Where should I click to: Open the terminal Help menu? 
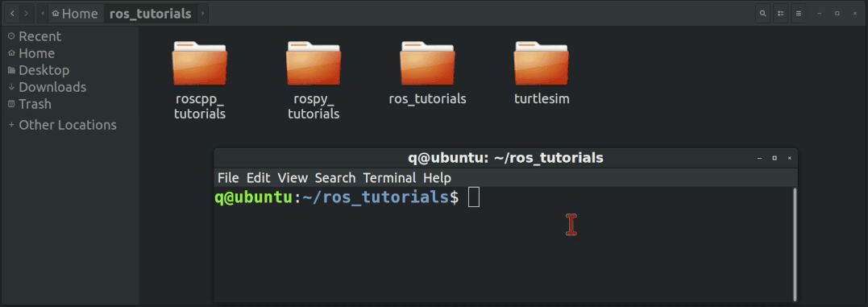pos(437,178)
